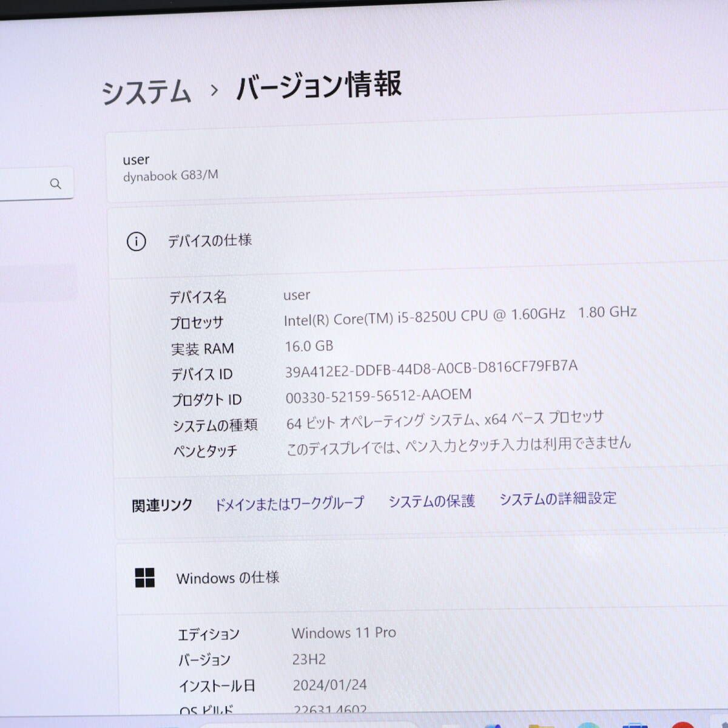Screen dimensions: 728x728
Task: Click the 16.0 GB RAM value
Action: [x=309, y=346]
